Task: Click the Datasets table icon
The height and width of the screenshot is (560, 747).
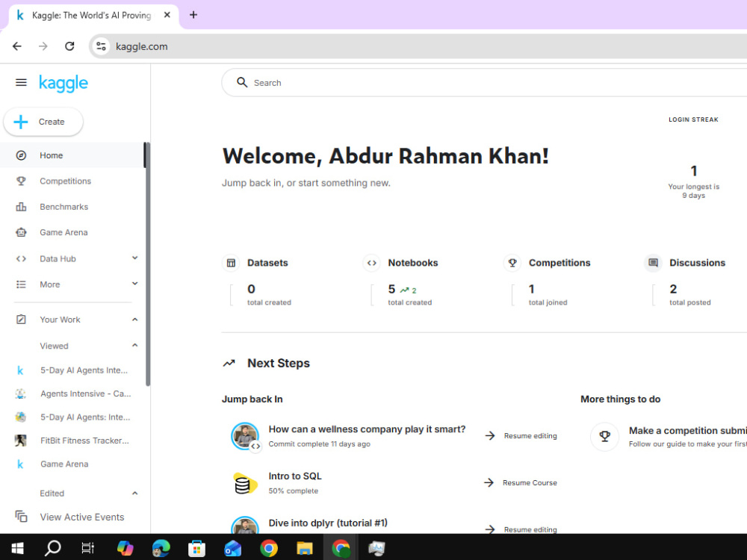Action: (x=231, y=263)
